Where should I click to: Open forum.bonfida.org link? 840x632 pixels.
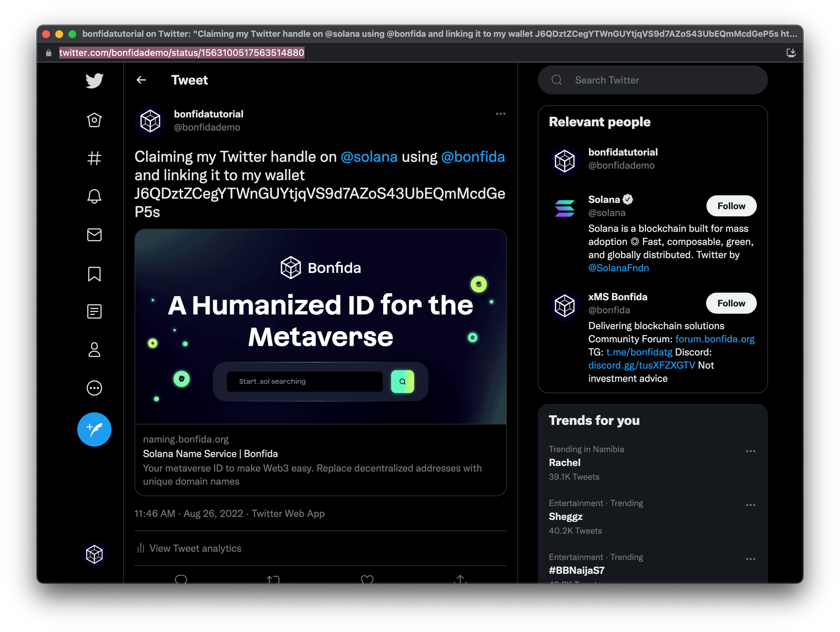click(714, 339)
